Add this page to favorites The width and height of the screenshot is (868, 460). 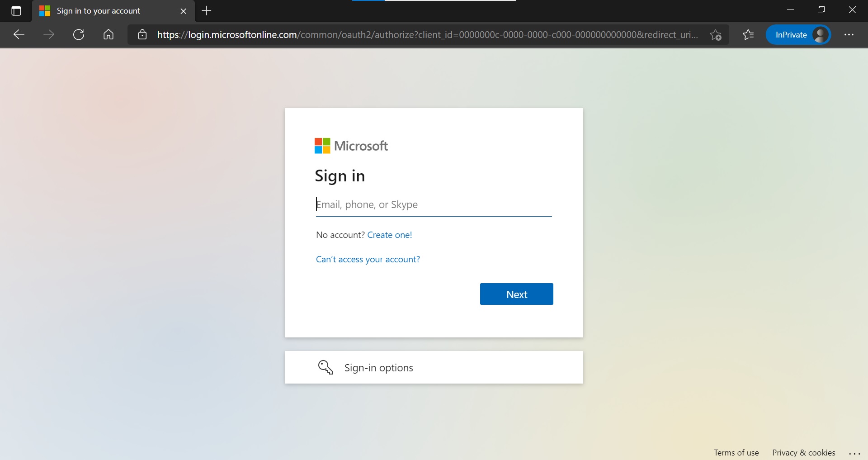(716, 35)
